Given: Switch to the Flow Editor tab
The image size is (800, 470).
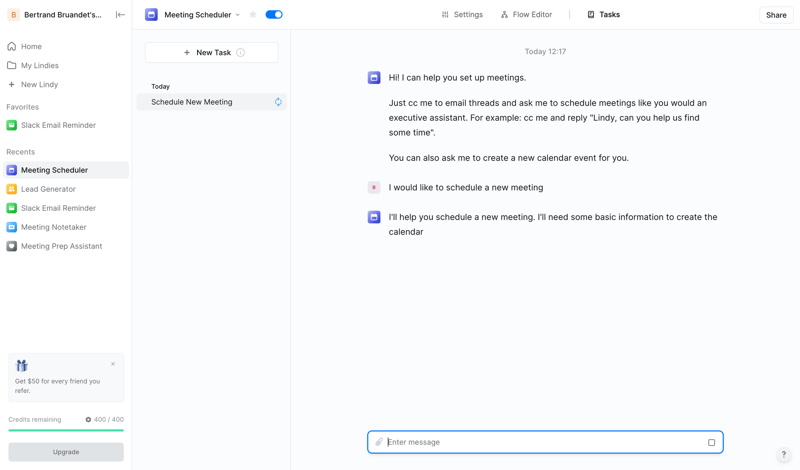Looking at the screenshot, I should tap(527, 15).
